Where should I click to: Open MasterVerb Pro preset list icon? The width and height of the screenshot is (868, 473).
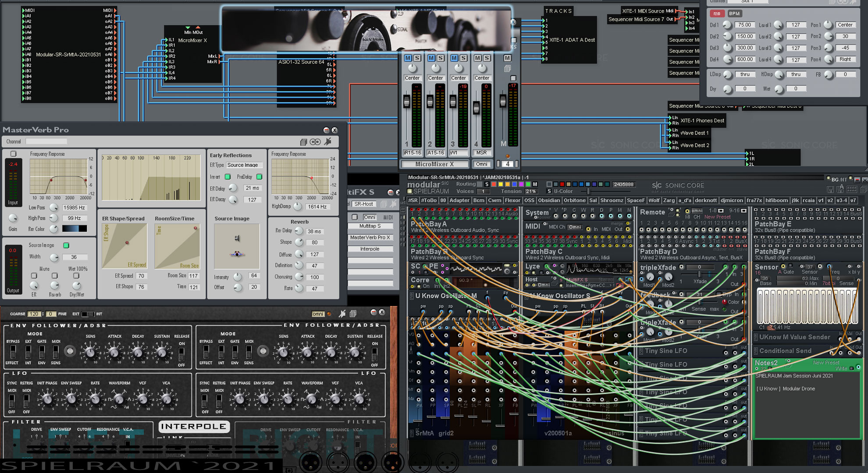[303, 142]
